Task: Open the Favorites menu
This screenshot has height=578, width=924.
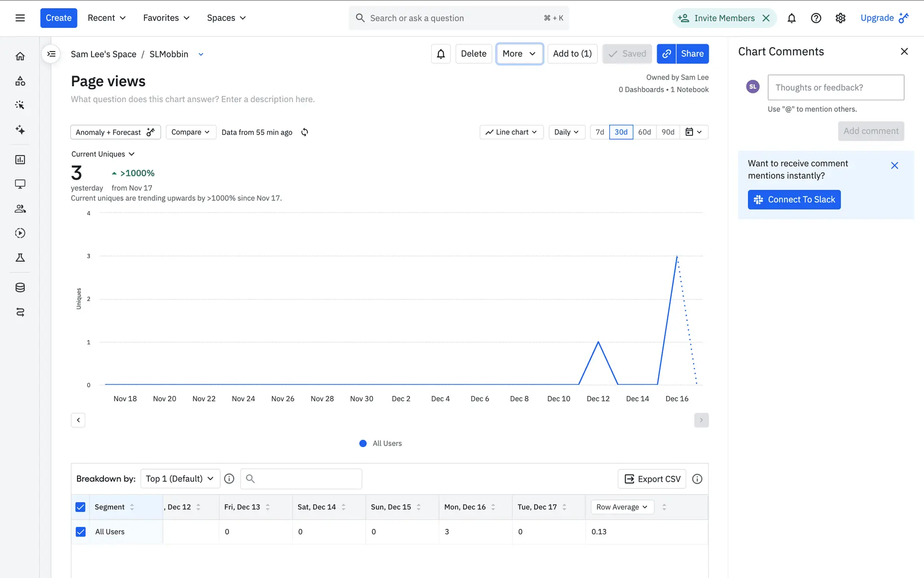Action: pyautogui.click(x=166, y=18)
